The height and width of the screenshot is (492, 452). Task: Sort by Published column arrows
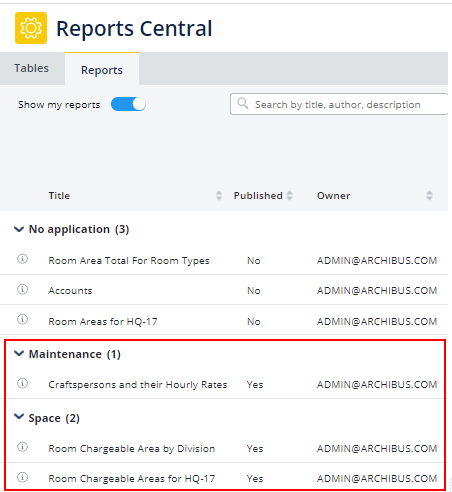[x=290, y=195]
